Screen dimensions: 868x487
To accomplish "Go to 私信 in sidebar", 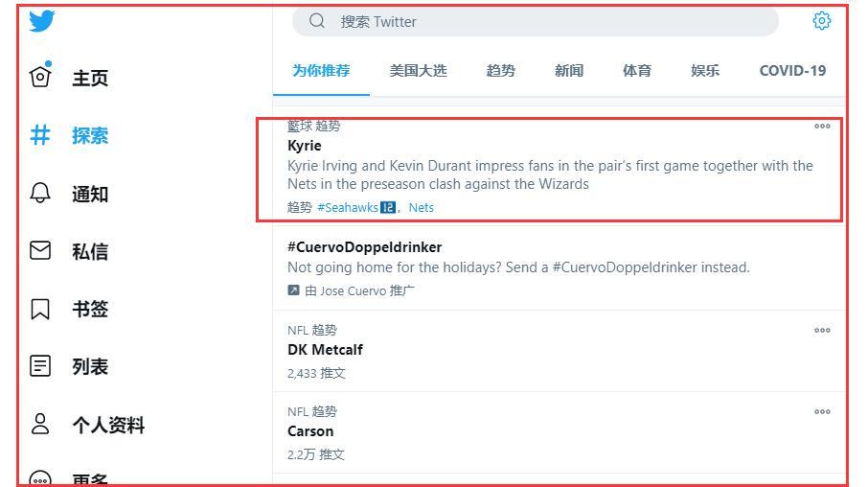I will (x=90, y=251).
